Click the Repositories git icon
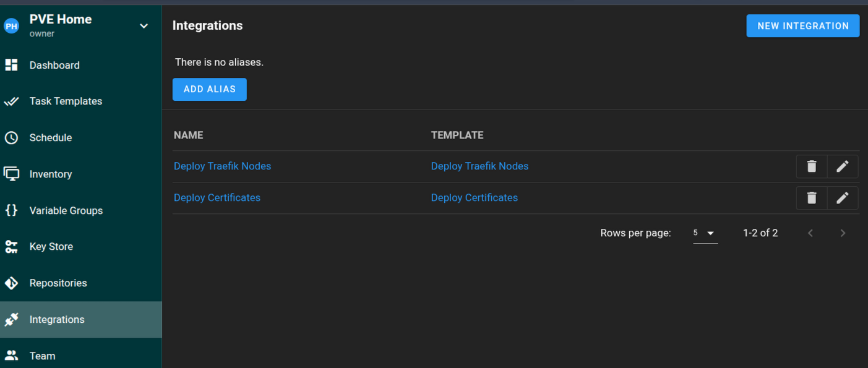The width and height of the screenshot is (868, 368). [x=12, y=283]
